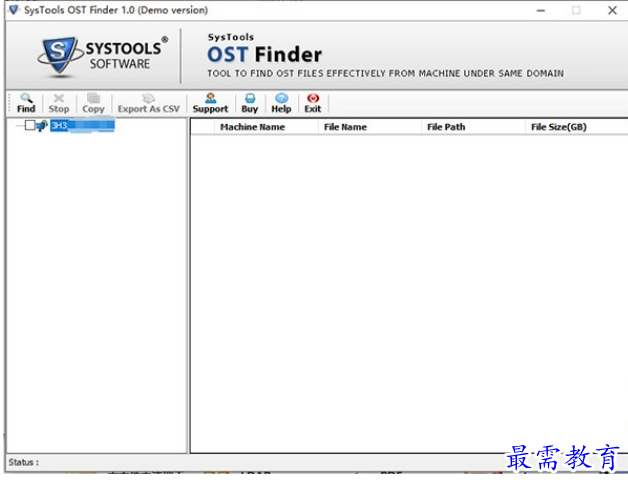
Task: Click the Find toolbar icon
Action: pyautogui.click(x=26, y=103)
